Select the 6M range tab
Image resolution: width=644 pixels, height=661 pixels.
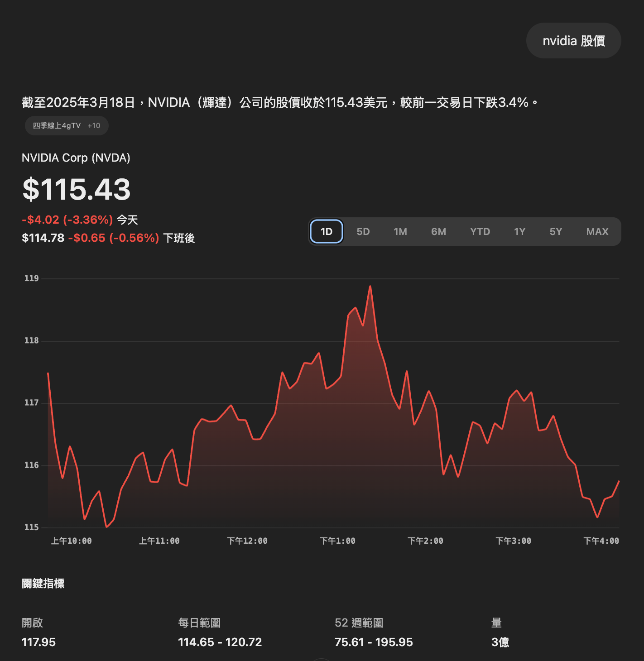[x=438, y=231]
